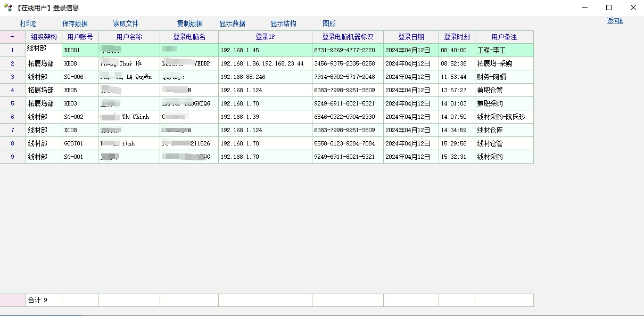Click 显示结构 toolbar option
This screenshot has width=644, height=316.
[x=283, y=23]
